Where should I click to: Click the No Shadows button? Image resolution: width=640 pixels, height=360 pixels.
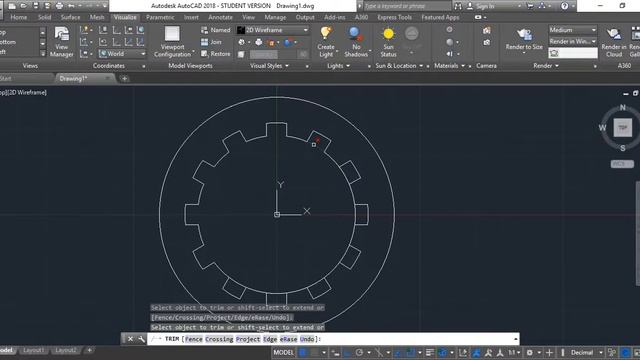coord(356,42)
